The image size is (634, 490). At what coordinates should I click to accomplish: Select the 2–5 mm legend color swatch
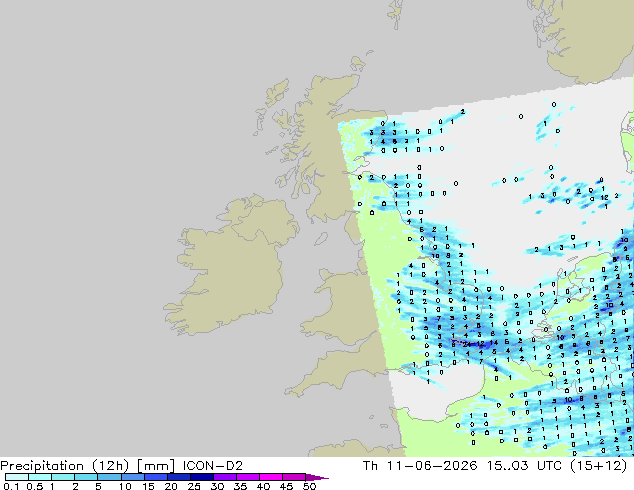[x=86, y=477]
